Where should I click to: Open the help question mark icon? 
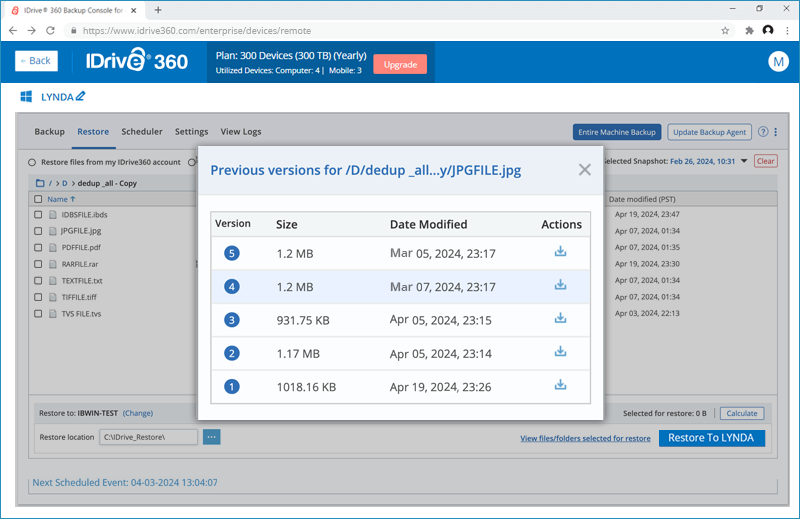pyautogui.click(x=763, y=132)
